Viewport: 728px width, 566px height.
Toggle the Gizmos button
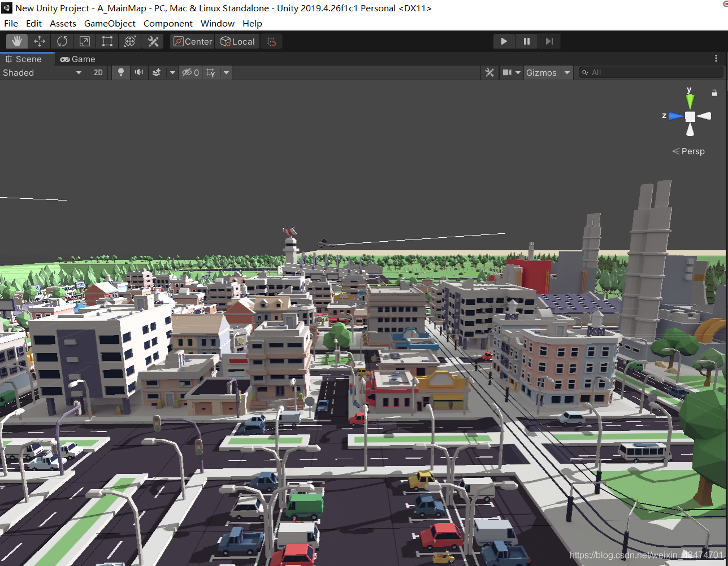click(541, 72)
